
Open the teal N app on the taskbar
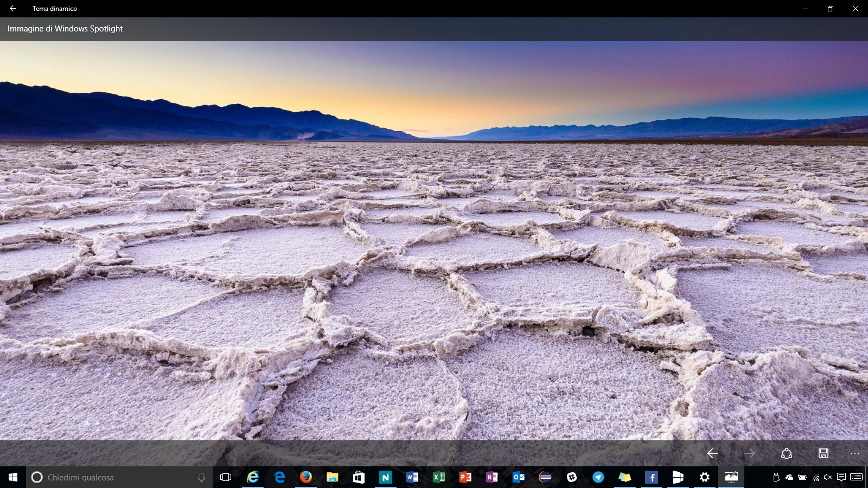point(386,477)
